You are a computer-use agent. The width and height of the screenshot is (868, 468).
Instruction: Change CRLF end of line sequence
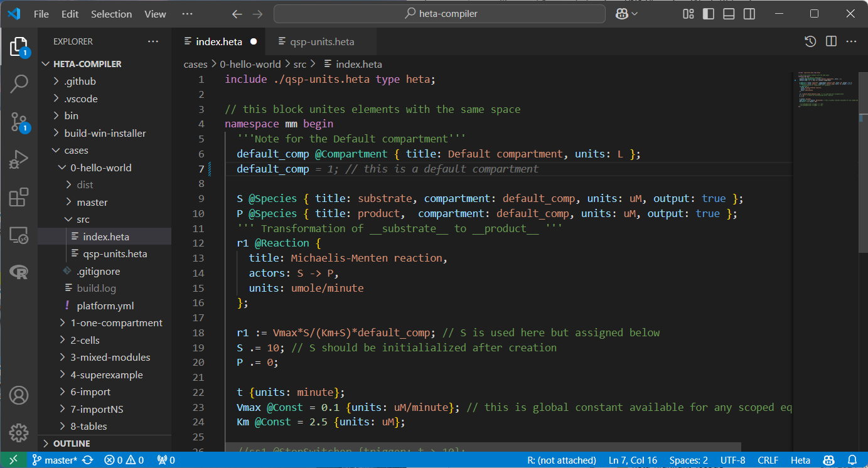coord(768,460)
